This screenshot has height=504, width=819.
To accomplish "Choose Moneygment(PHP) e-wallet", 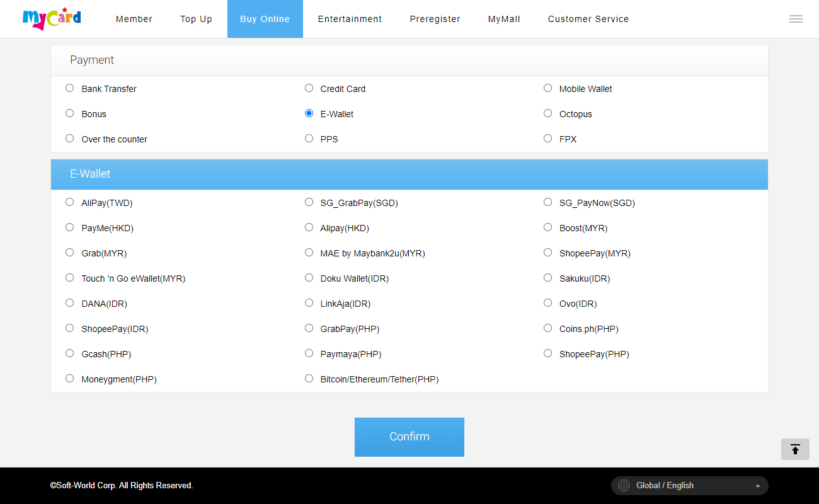I will (70, 379).
